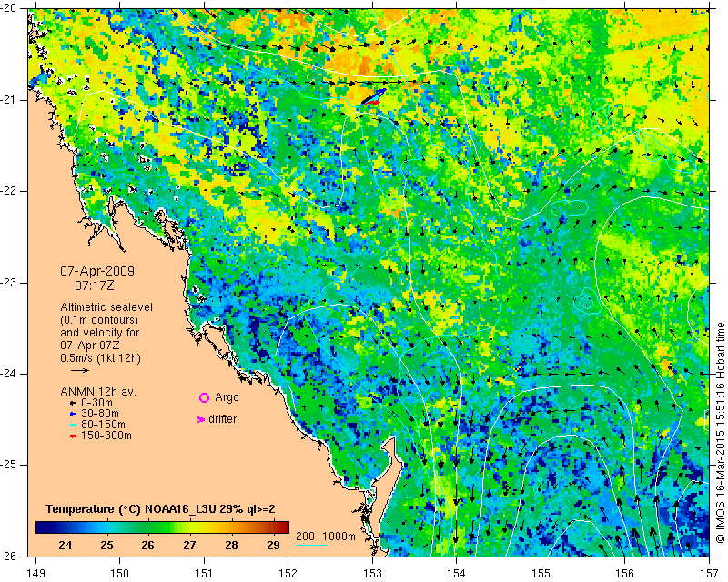The height and width of the screenshot is (582, 728).
Task: Click the 'Argo' legend label
Action: [x=227, y=397]
